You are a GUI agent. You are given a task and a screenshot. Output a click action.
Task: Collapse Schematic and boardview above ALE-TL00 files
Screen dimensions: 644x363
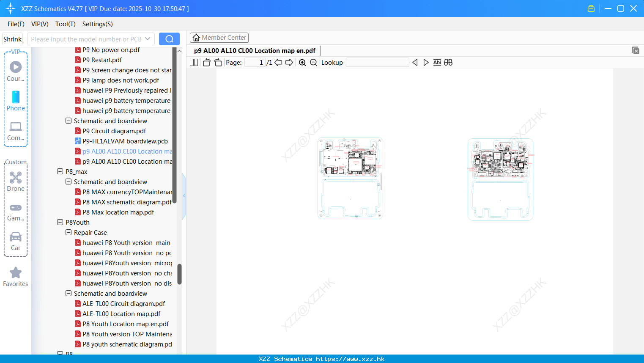point(69,294)
